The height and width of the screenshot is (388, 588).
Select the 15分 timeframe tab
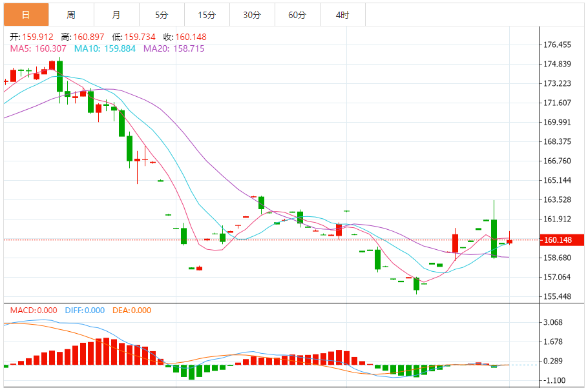(x=207, y=15)
